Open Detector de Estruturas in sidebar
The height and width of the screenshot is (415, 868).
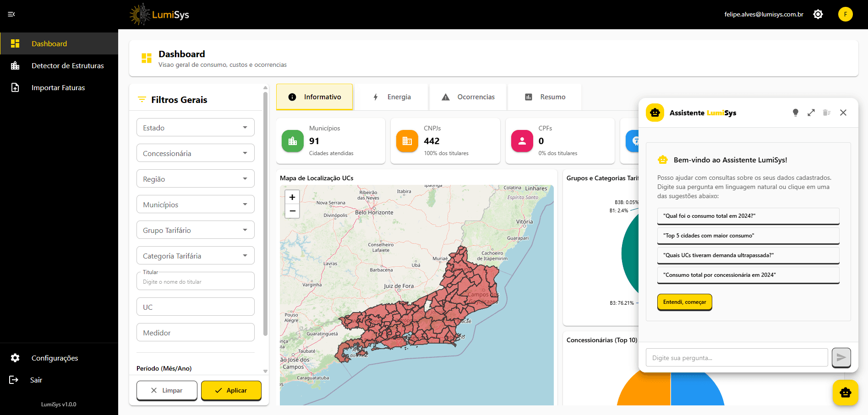coord(67,65)
